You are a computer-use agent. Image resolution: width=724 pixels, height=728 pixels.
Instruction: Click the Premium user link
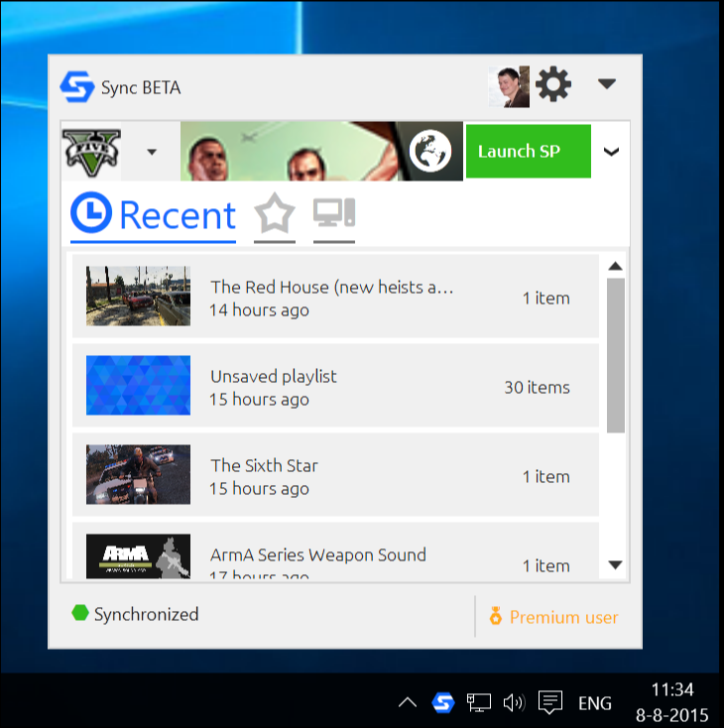(x=563, y=617)
